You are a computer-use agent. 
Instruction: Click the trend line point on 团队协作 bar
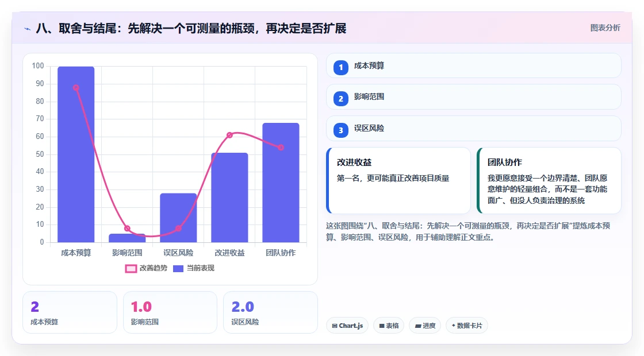click(x=281, y=147)
